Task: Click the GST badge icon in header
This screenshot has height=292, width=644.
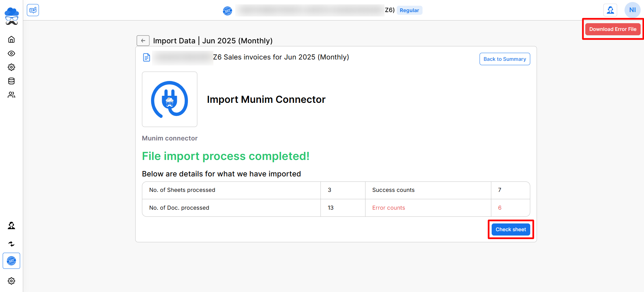Action: 228,11
